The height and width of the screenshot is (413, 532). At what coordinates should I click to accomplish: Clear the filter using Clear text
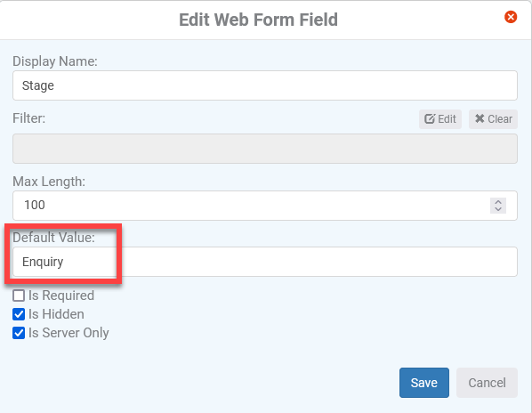point(500,119)
